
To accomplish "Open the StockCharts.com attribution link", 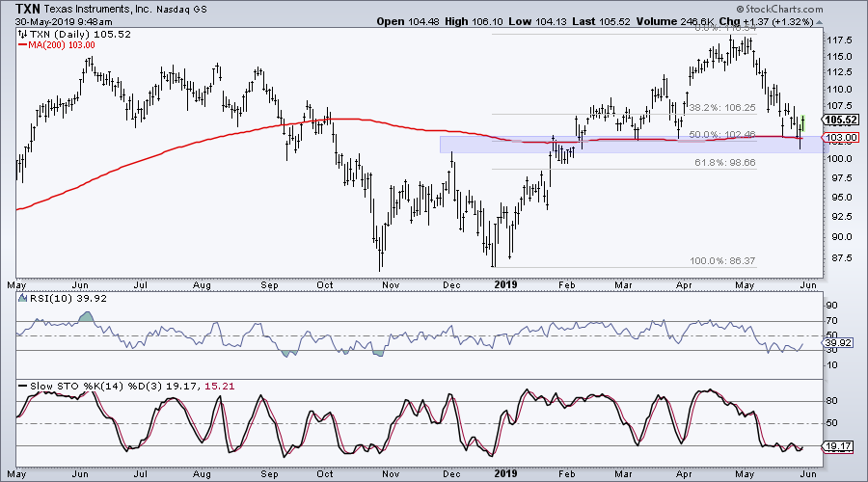I will 779,9.
